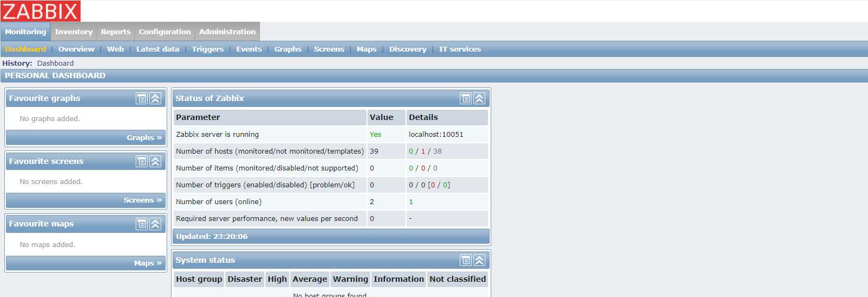Click the Required server performance row label
Image resolution: width=868 pixels, height=297 pixels.
(267, 219)
